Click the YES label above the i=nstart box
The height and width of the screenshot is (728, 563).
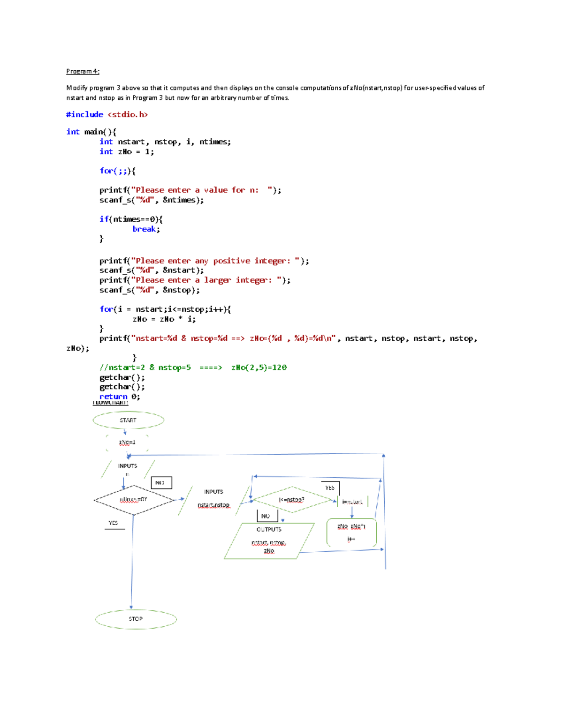click(329, 488)
